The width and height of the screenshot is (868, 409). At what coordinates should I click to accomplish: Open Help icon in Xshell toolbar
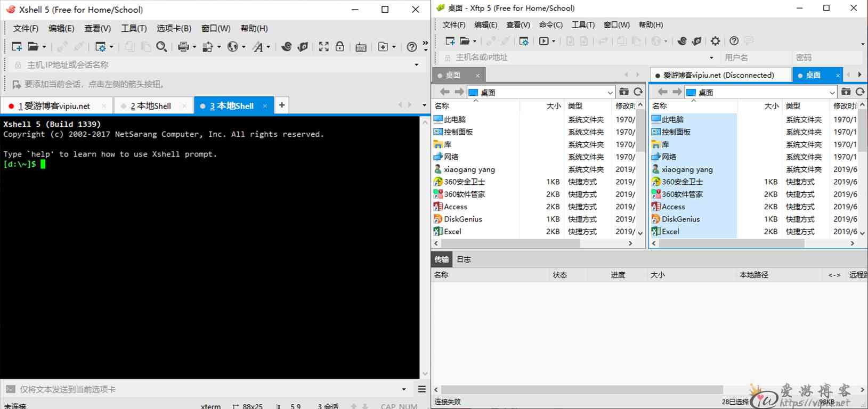pos(411,47)
